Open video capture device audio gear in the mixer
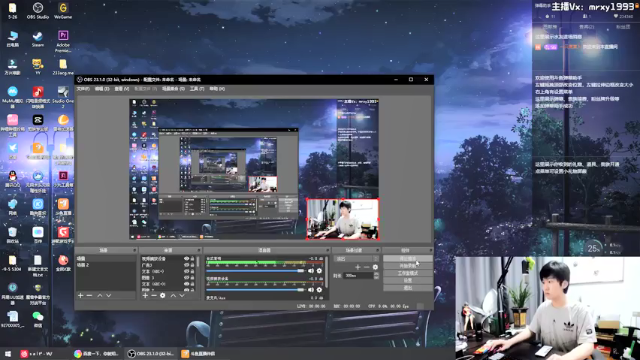This screenshot has height=360, width=640. [x=319, y=290]
